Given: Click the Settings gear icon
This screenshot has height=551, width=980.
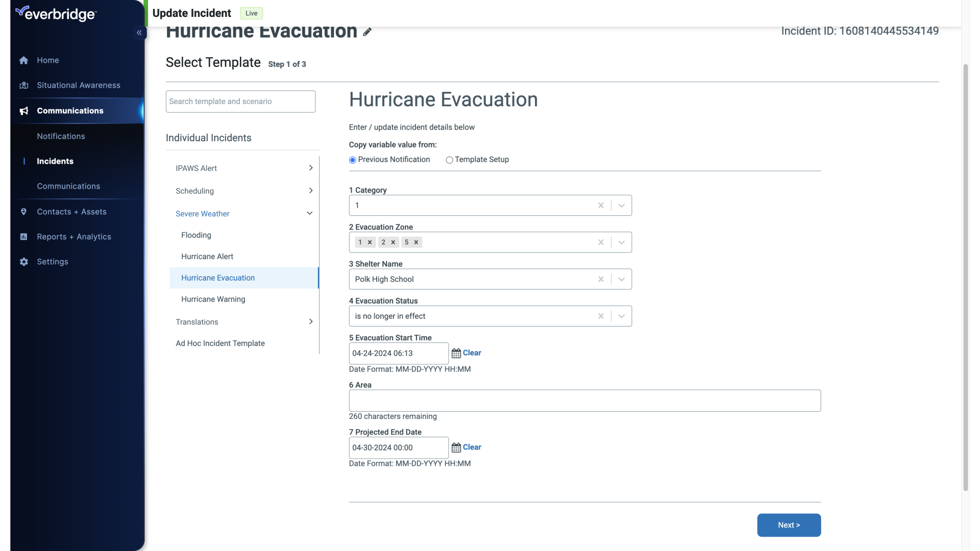Looking at the screenshot, I should click(x=23, y=262).
